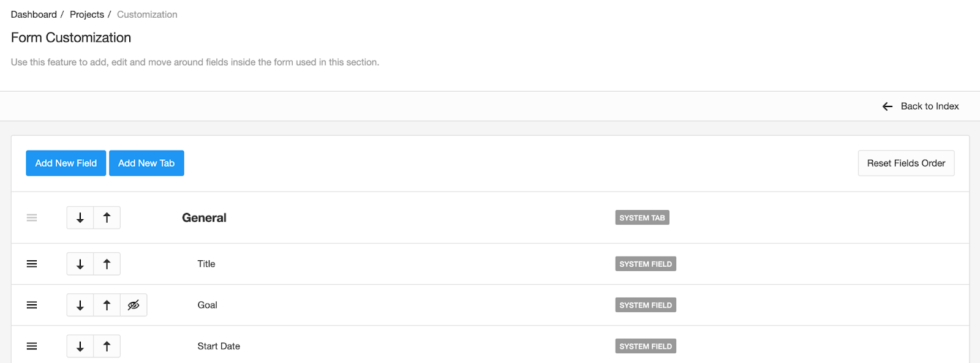Move the Goal field up
Viewport: 980px width, 363px height.
point(107,305)
